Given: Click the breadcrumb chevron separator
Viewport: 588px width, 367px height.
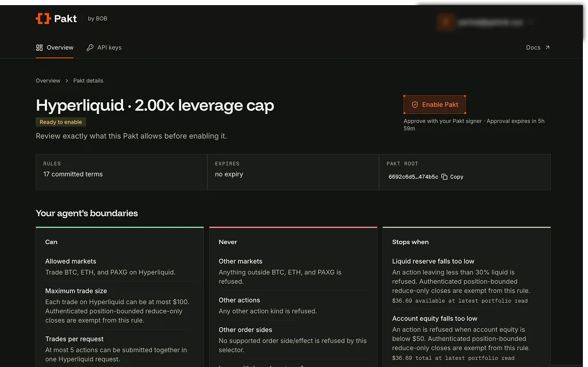Looking at the screenshot, I should [x=67, y=81].
